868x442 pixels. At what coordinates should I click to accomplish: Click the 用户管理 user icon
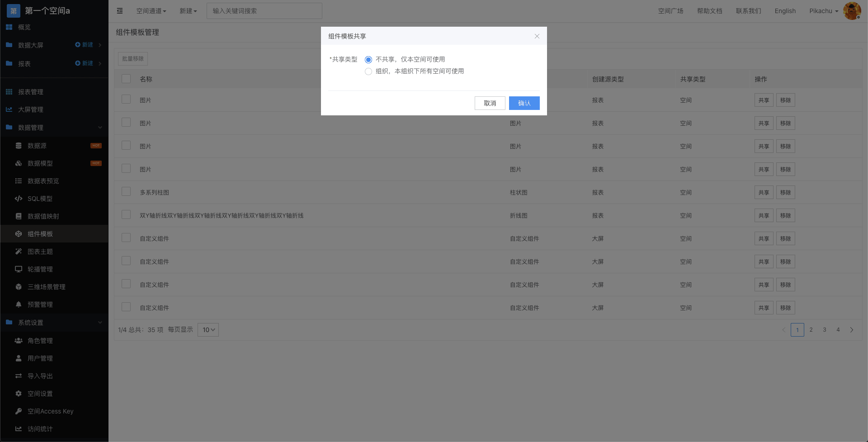(x=19, y=358)
